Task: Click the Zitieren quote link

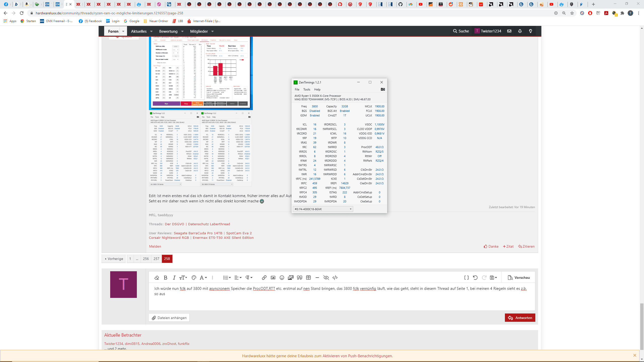Action: (x=526, y=246)
